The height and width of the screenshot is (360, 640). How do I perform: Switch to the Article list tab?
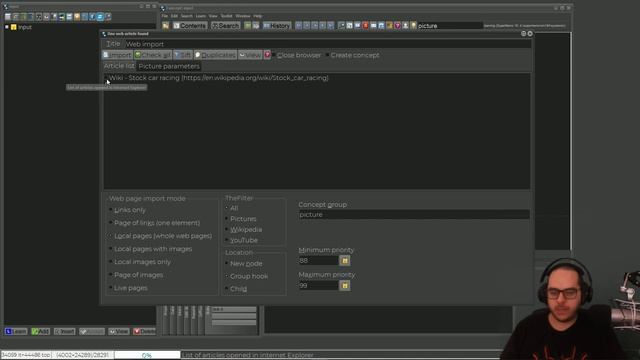119,66
